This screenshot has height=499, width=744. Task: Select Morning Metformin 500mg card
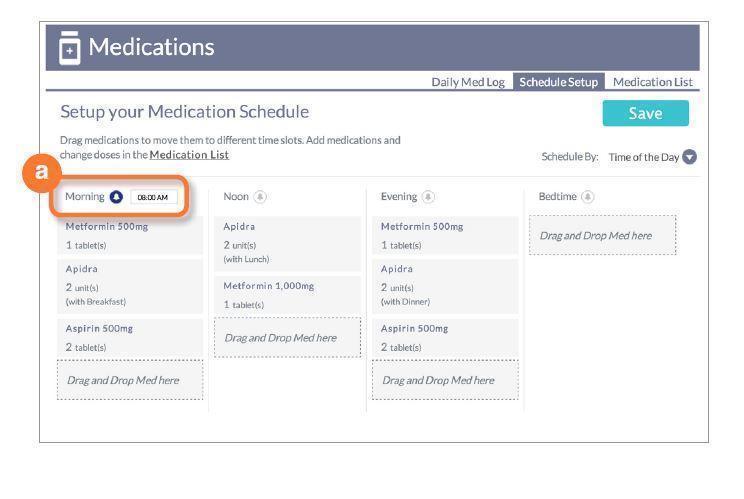coord(130,235)
